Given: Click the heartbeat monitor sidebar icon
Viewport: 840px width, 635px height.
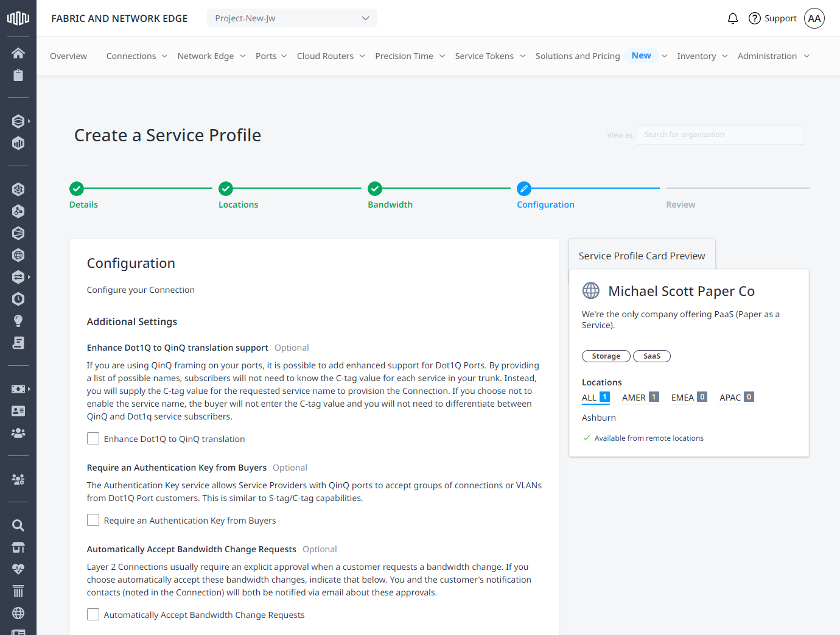Looking at the screenshot, I should (x=18, y=569).
